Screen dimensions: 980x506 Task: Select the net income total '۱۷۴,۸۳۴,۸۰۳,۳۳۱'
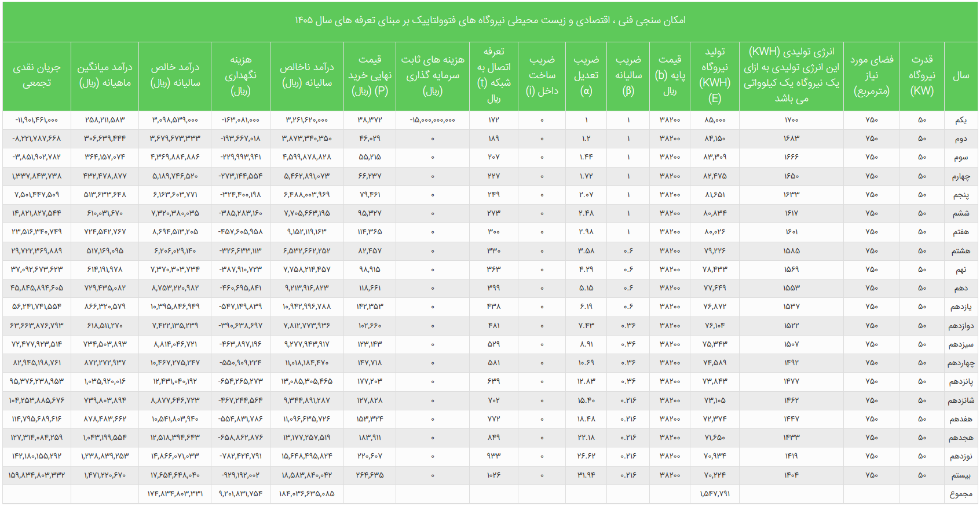coord(175,494)
